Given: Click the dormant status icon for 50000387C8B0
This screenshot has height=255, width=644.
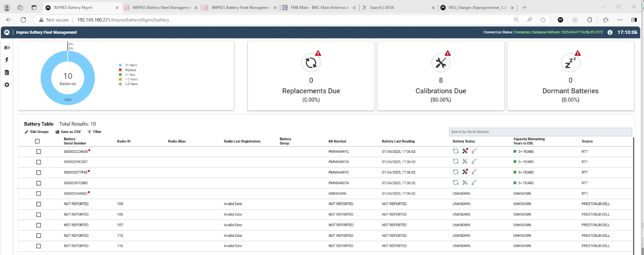Looking at the screenshot, I should (474, 182).
